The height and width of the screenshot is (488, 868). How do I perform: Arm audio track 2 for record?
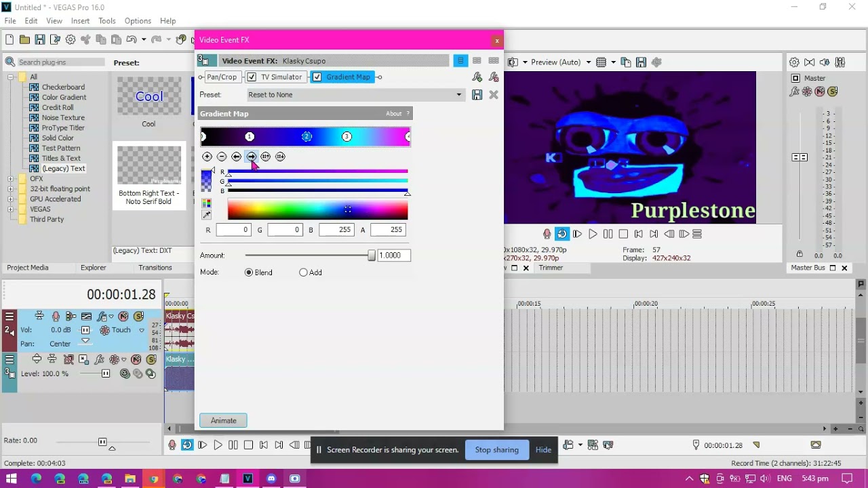click(56, 317)
